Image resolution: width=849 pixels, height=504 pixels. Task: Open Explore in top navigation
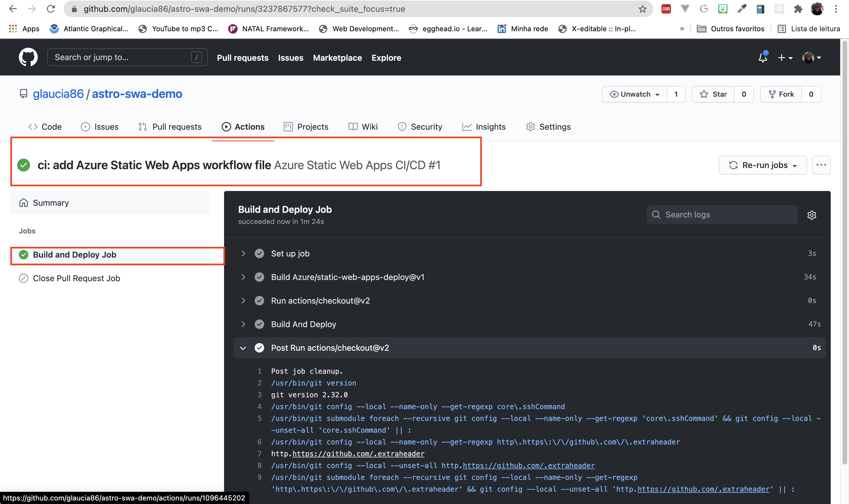pos(386,58)
